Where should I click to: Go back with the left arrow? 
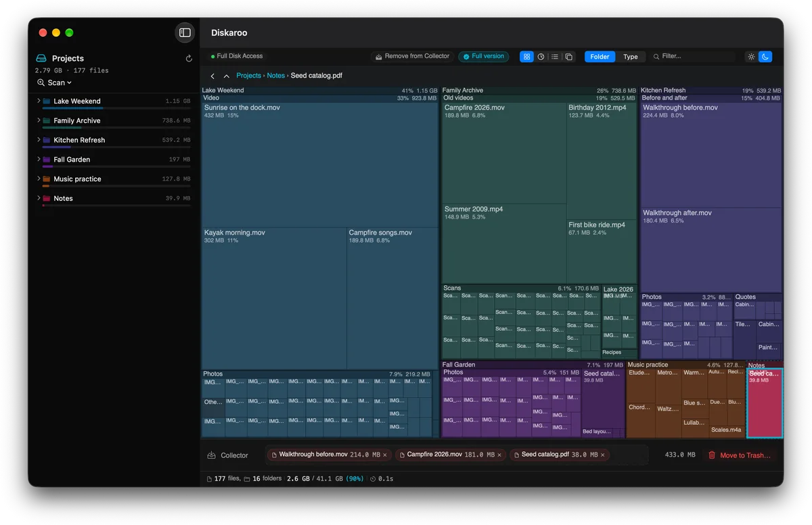point(212,76)
